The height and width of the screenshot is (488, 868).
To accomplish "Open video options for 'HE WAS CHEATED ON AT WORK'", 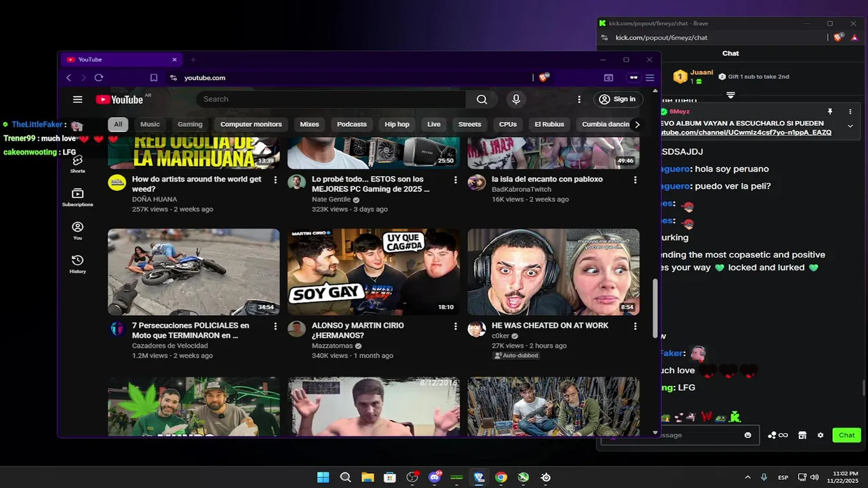I will (635, 326).
